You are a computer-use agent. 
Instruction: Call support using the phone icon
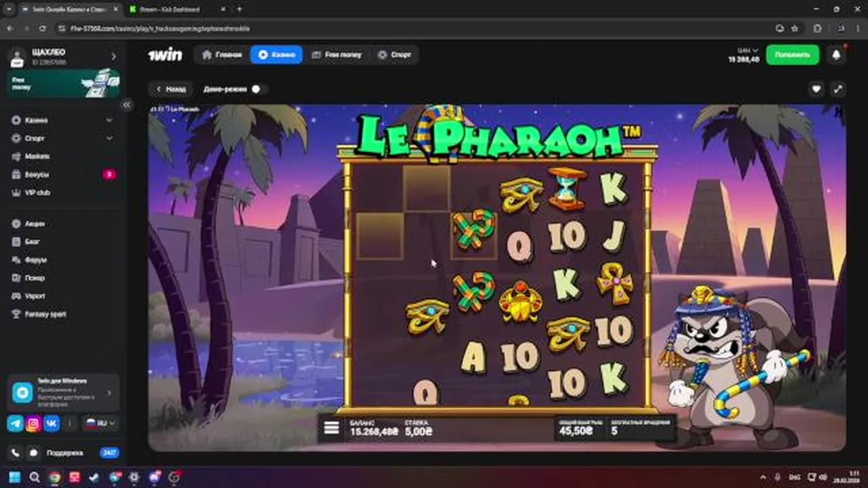(x=15, y=453)
